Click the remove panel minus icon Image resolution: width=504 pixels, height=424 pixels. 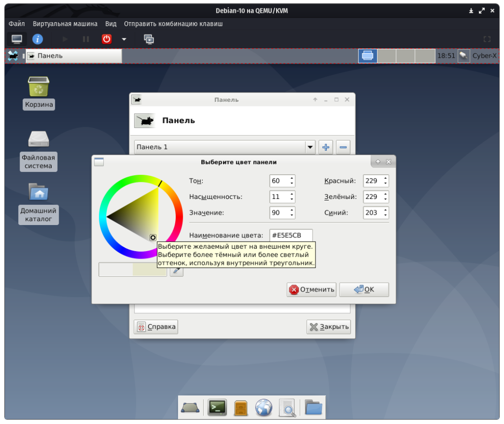click(343, 147)
